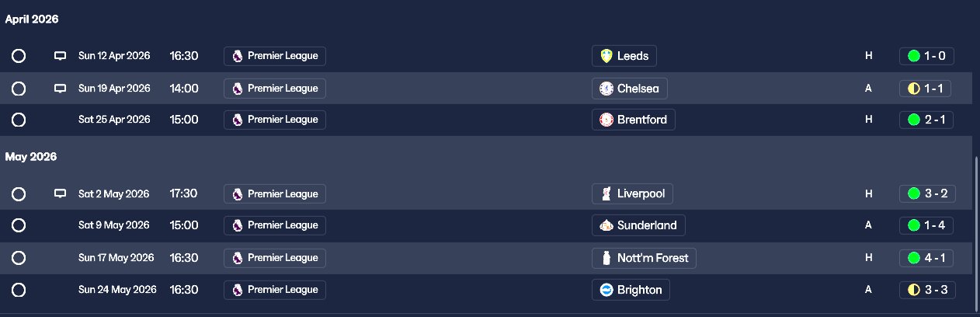Click the Liverpool club crest icon

pyautogui.click(x=607, y=193)
